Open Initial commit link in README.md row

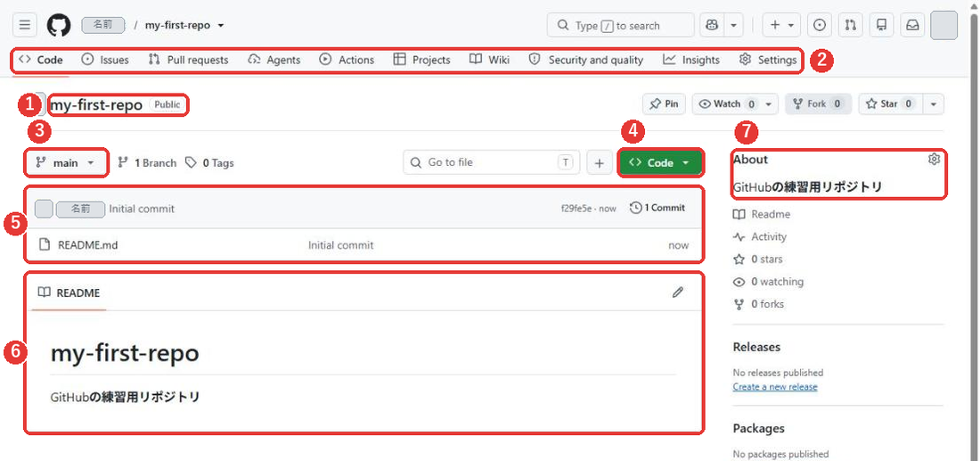pos(340,245)
